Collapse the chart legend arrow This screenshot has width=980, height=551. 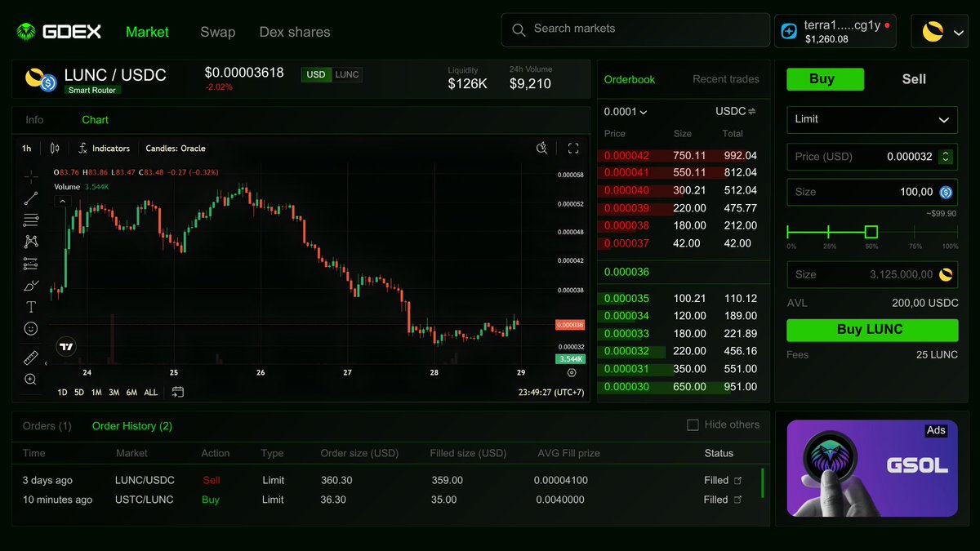coord(63,200)
